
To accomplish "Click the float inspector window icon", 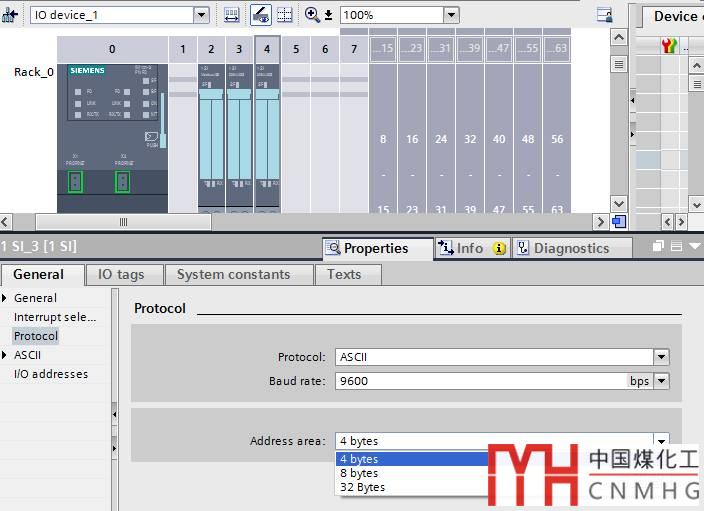I will click(x=658, y=246).
